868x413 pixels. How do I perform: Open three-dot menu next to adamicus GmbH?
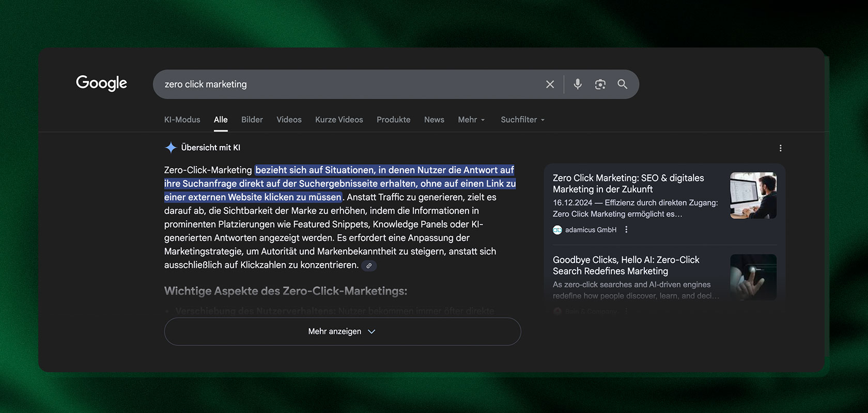click(626, 230)
